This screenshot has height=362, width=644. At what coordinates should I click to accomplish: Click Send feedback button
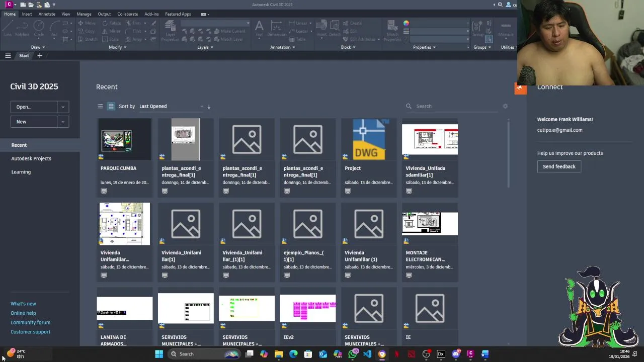click(x=559, y=166)
